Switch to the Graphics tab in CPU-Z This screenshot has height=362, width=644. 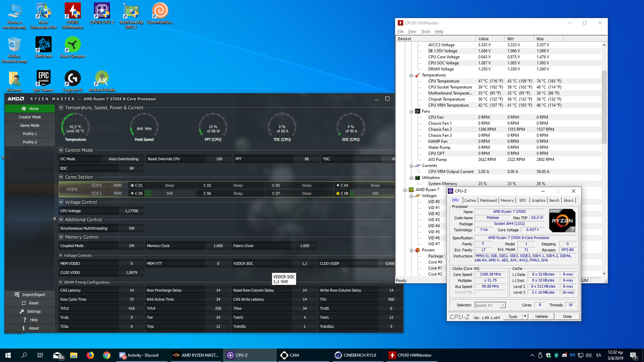point(538,200)
